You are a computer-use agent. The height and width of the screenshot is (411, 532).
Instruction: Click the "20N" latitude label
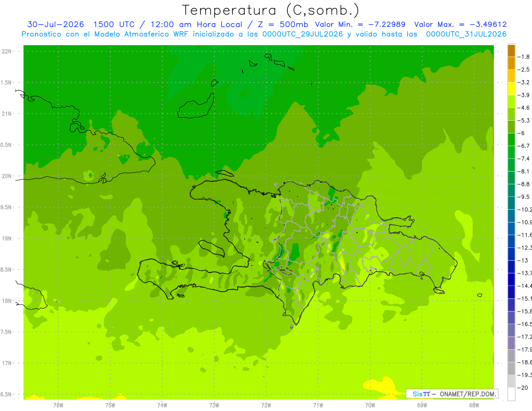coord(7,176)
